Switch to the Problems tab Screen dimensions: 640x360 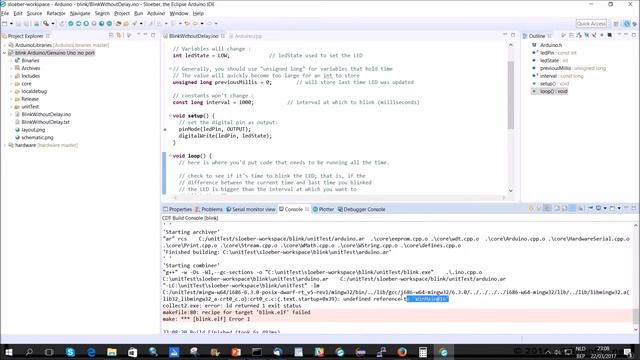[209, 209]
